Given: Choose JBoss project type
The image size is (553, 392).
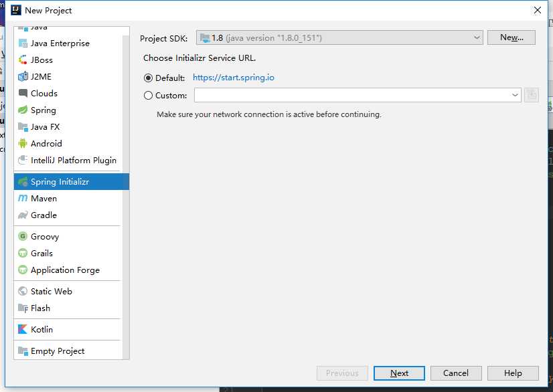Looking at the screenshot, I should pyautogui.click(x=68, y=60).
